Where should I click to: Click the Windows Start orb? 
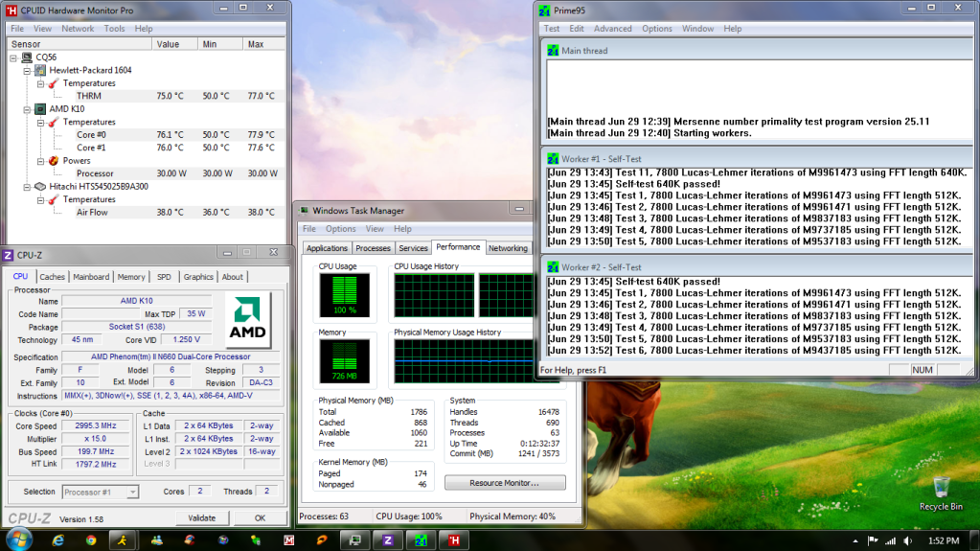19,540
